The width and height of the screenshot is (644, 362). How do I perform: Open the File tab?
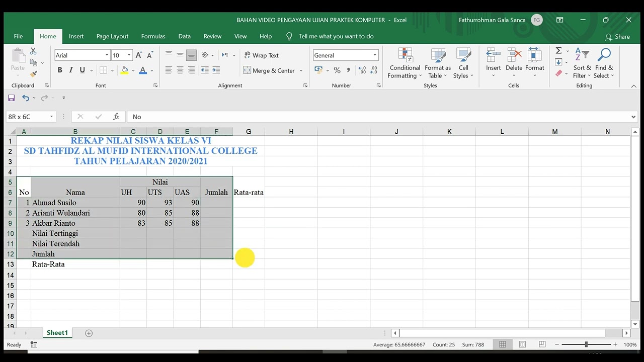pos(18,36)
